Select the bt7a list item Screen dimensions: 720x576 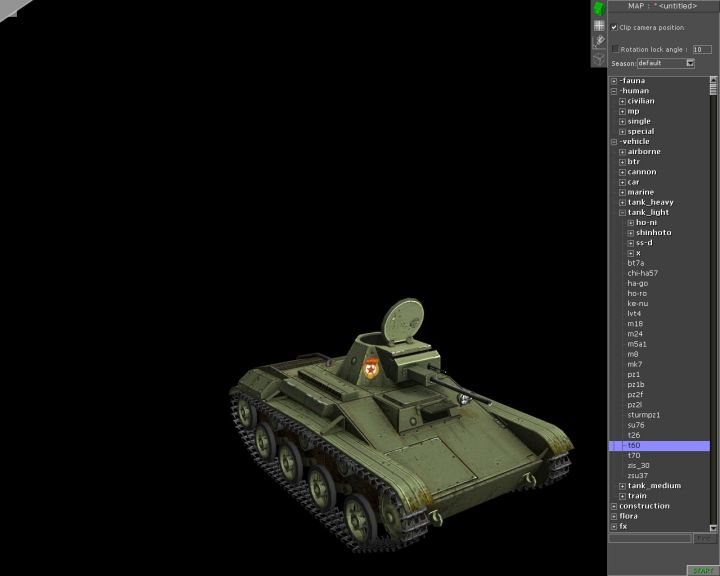tap(636, 263)
